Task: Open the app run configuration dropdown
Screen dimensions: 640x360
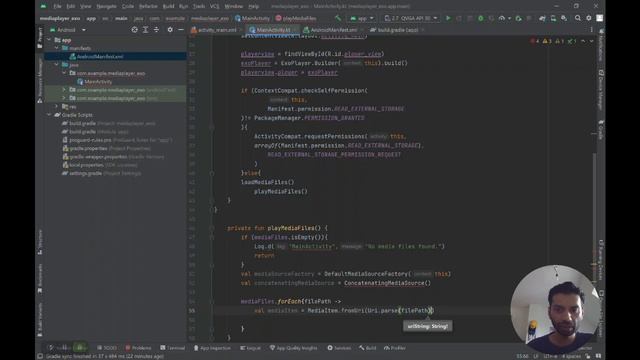Action: (x=362, y=18)
